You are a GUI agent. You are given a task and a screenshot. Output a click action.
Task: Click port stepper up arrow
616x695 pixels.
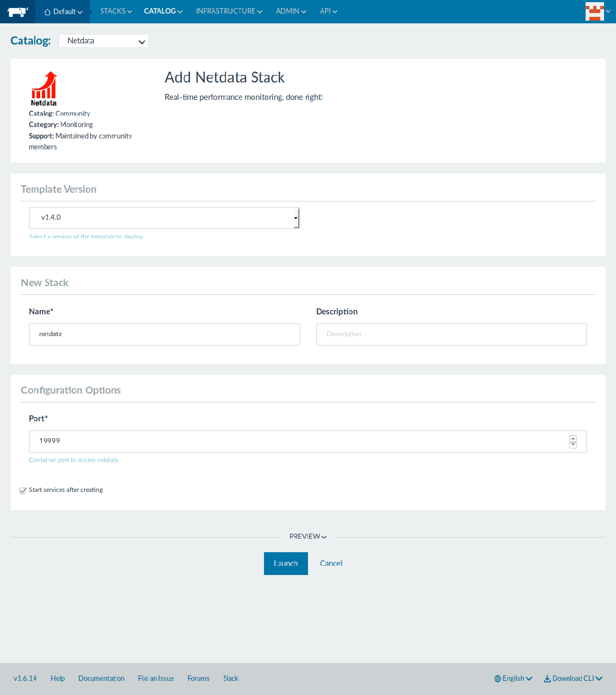(x=573, y=438)
